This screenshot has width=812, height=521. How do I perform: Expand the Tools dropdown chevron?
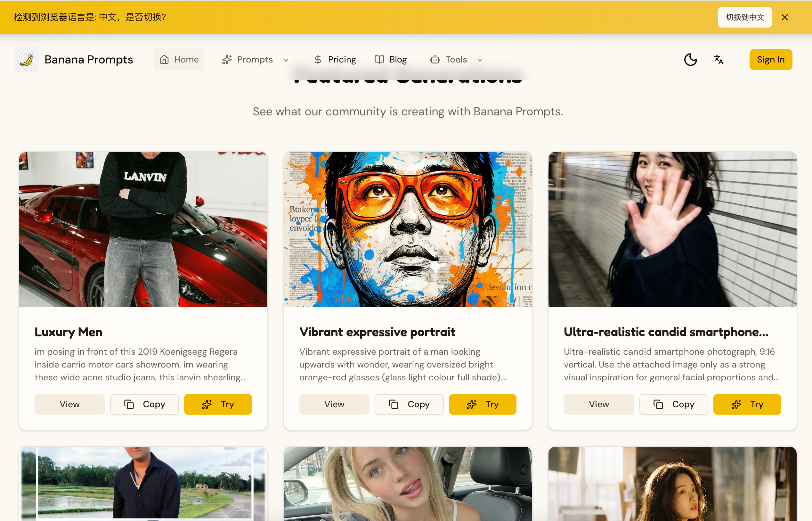480,60
